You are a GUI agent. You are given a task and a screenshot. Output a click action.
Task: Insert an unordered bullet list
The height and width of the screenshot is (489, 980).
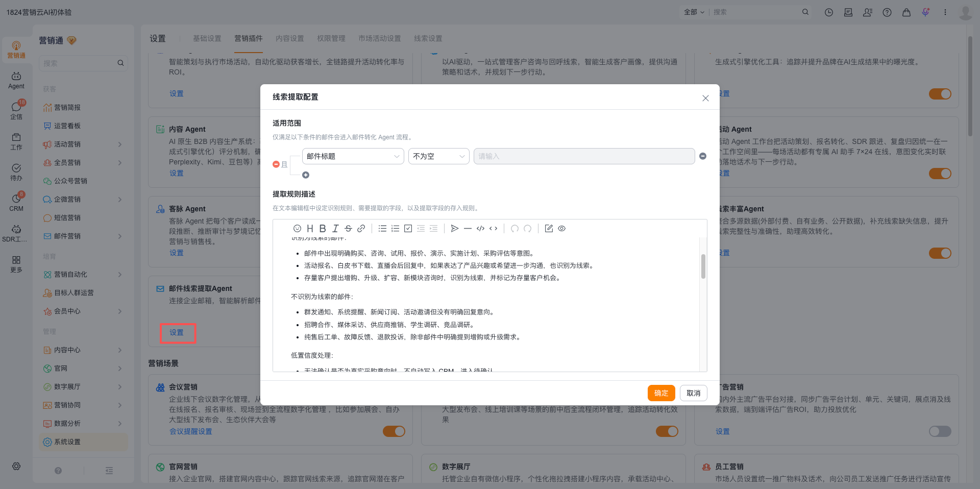pyautogui.click(x=382, y=229)
